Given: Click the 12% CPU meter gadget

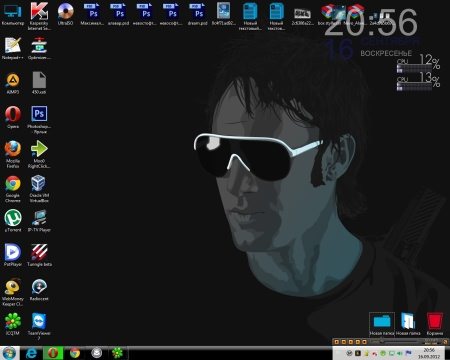Looking at the screenshot, I should pyautogui.click(x=418, y=64).
